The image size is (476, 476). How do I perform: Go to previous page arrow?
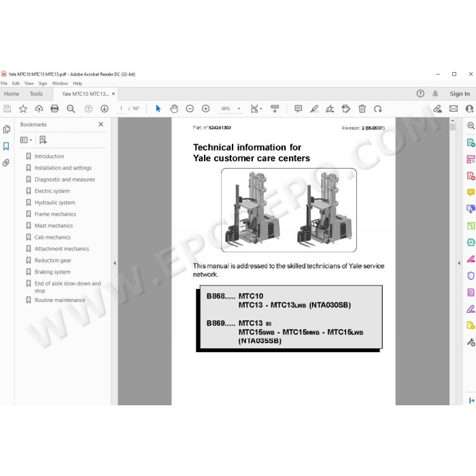pos(88,109)
